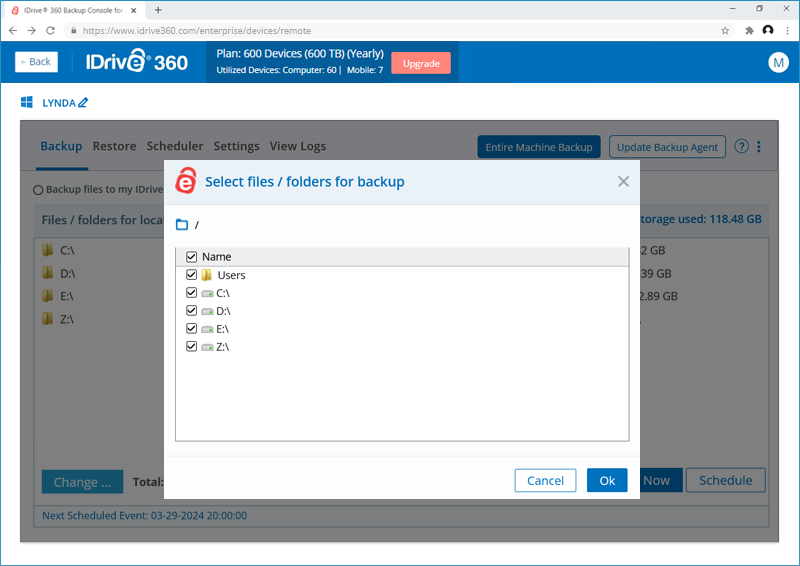Close the IDrive 360 browser tab
This screenshot has width=800, height=566.
coord(134,10)
